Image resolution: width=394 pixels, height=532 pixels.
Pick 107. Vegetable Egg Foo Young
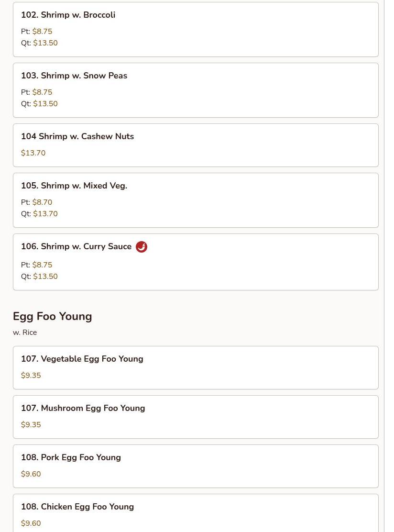coord(196,368)
